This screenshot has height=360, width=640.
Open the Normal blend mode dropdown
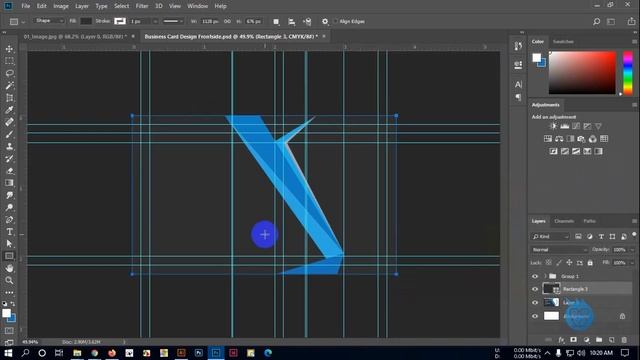point(560,249)
